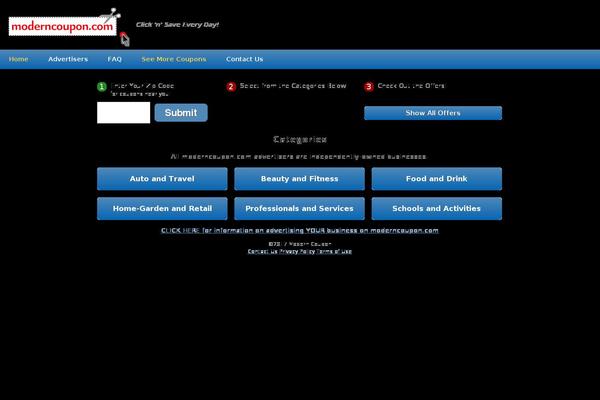
Task: Open the Beauty and Fitness category
Action: pos(299,179)
